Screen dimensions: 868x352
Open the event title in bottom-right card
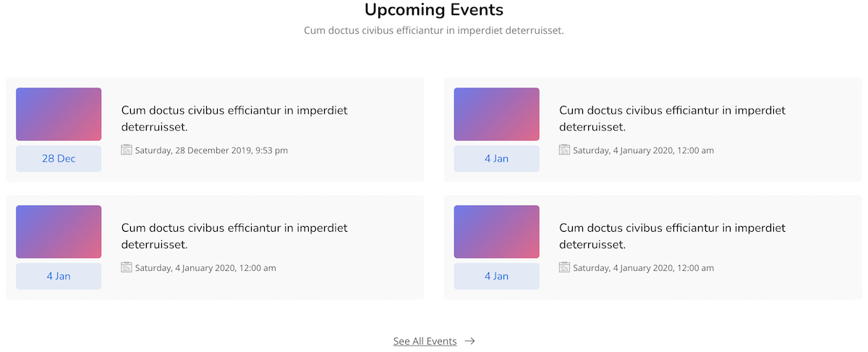672,235
